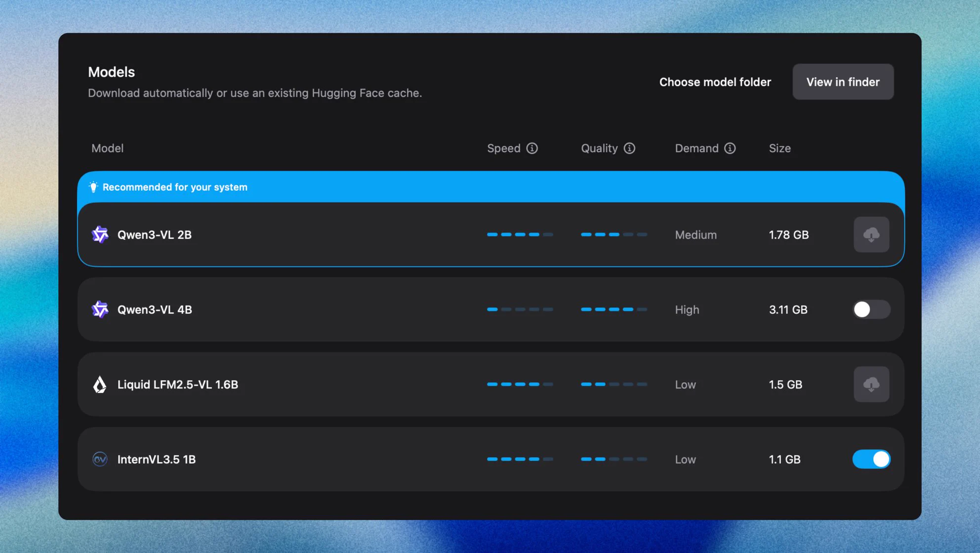Click the 1.1 GB size value
The height and width of the screenshot is (553, 980).
pos(784,459)
